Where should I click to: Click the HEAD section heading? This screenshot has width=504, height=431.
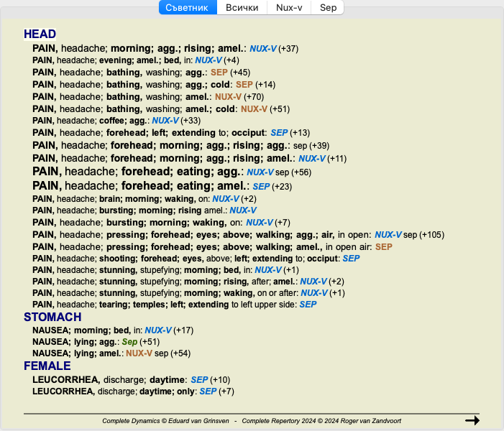pyautogui.click(x=40, y=34)
